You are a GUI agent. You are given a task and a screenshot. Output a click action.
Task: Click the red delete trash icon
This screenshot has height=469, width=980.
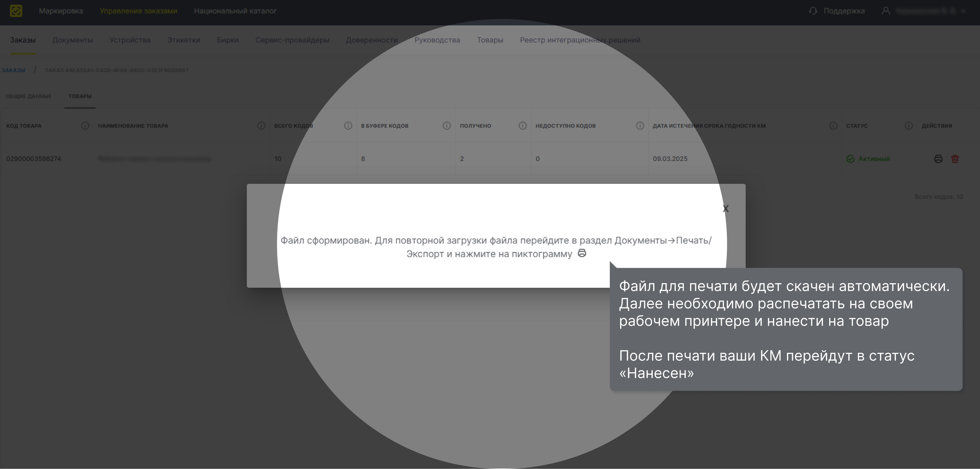955,159
